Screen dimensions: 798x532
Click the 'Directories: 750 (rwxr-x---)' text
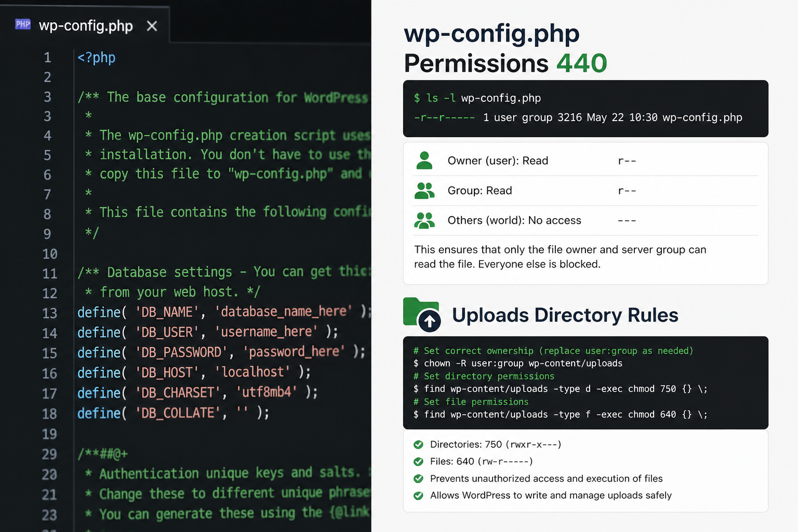pos(496,444)
